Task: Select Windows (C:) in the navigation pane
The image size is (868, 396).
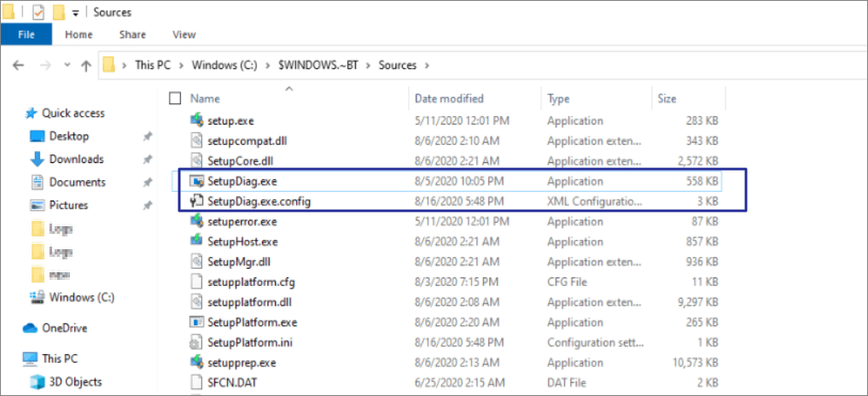Action: [x=82, y=297]
